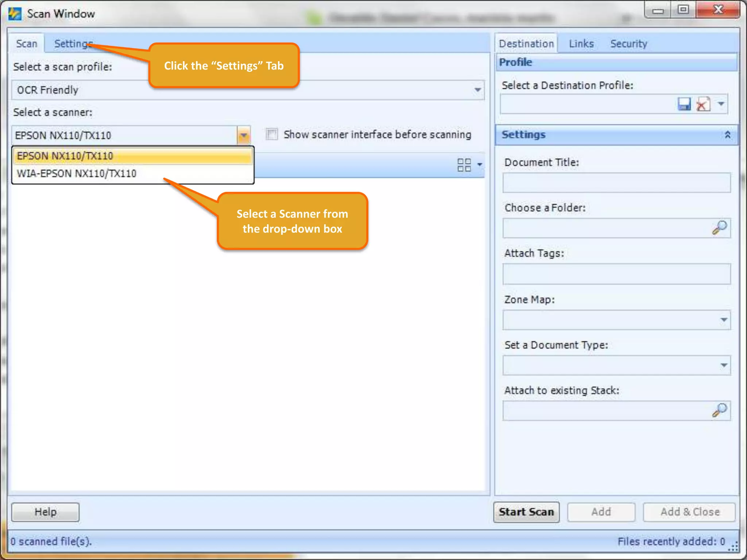The height and width of the screenshot is (560, 747).
Task: Open the Security tab
Action: pos(628,44)
